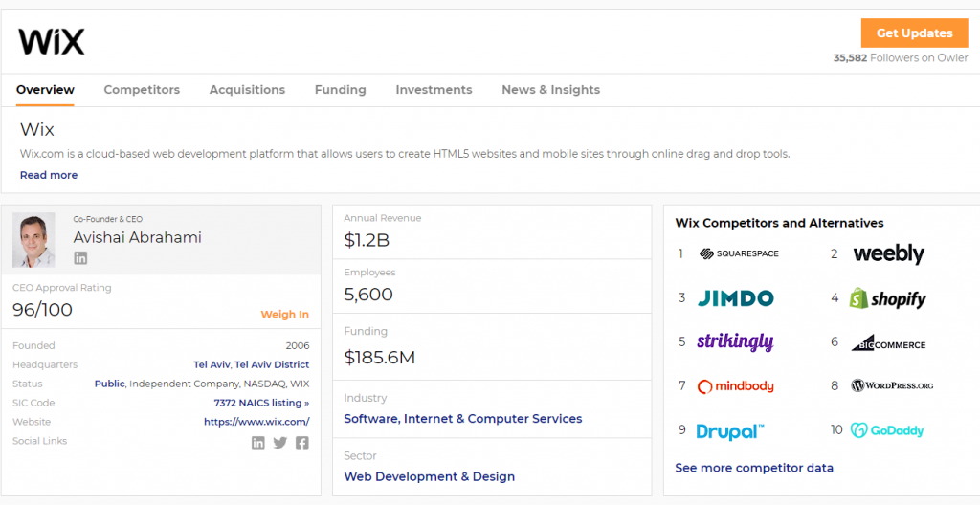
Task: Switch to the Competitors tab
Action: (x=142, y=90)
